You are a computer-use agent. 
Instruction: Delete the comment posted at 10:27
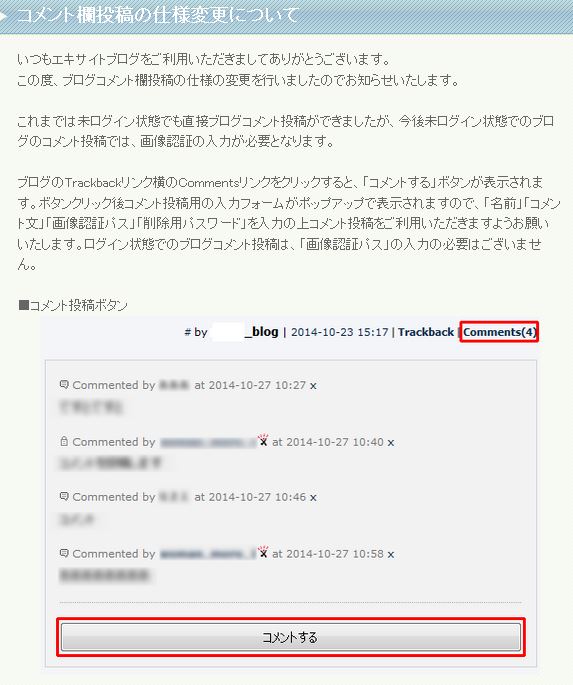[313, 386]
